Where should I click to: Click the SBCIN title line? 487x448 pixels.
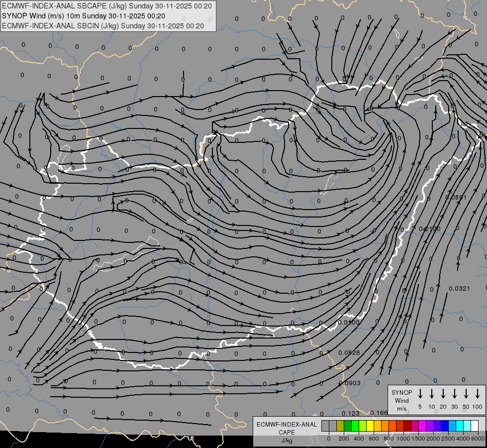click(x=103, y=26)
